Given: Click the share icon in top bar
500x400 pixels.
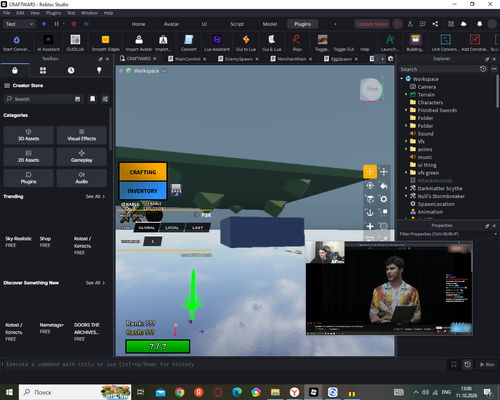Looking at the screenshot, I should (x=435, y=24).
